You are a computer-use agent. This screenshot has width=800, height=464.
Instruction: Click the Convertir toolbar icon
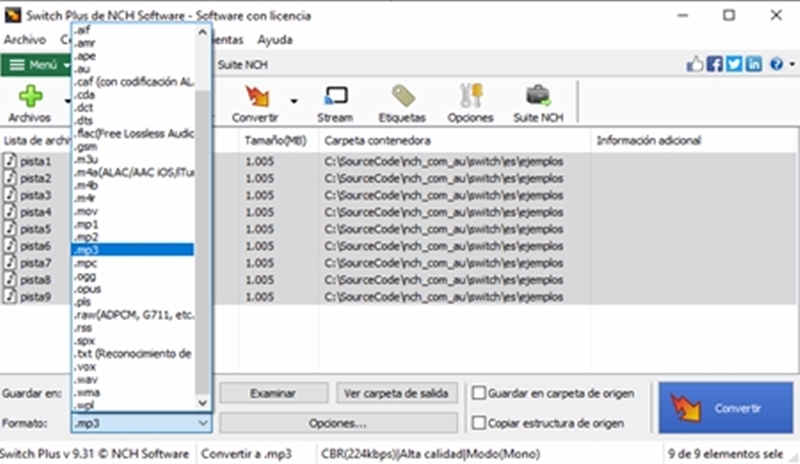tap(255, 98)
